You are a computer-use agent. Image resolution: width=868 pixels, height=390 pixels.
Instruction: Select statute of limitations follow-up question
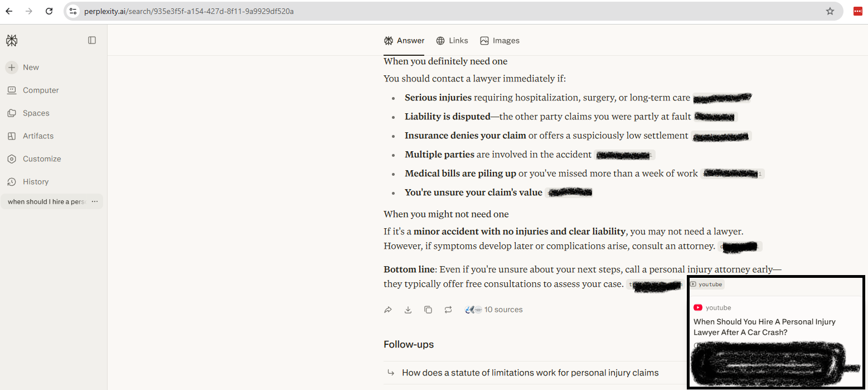tap(530, 373)
